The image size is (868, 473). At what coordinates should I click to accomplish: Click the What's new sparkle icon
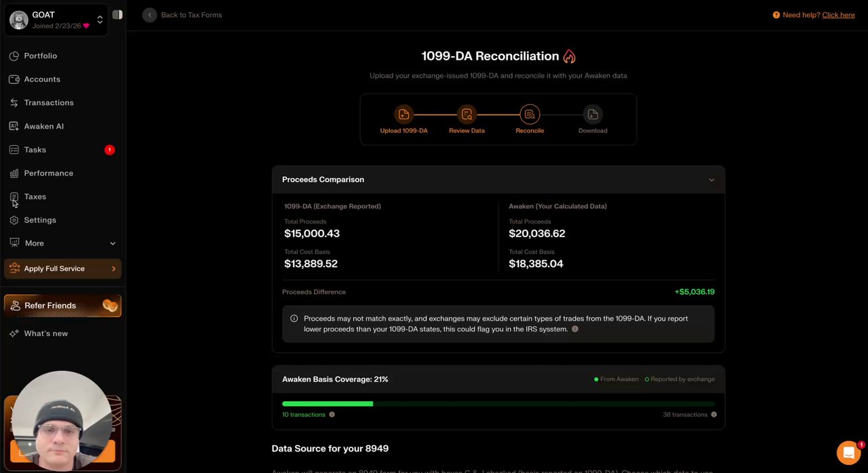point(14,333)
